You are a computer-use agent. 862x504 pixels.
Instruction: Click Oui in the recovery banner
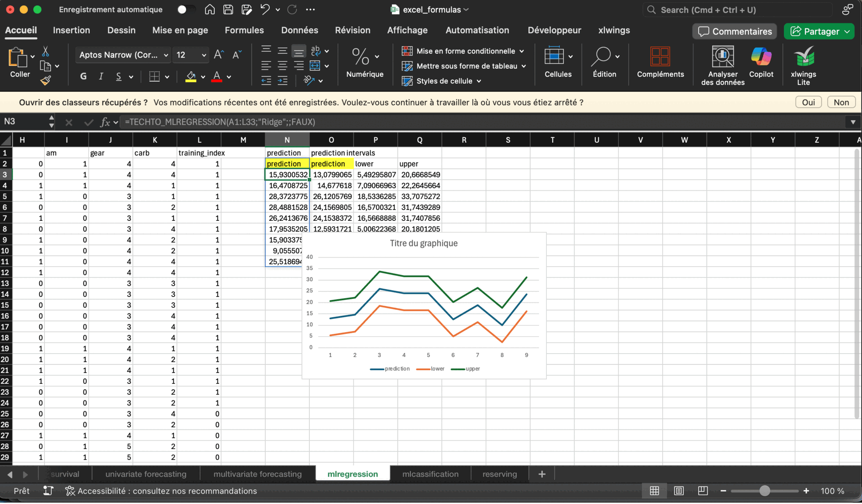[808, 102]
